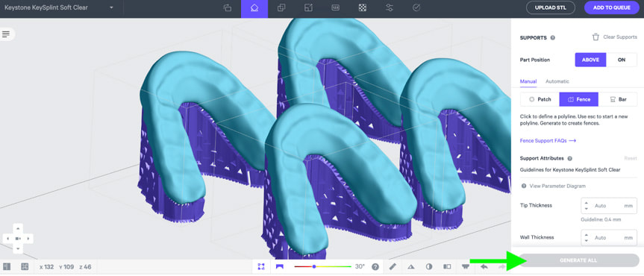The width and height of the screenshot is (644, 276).
Task: Open the material dropdown Keystone KeySplint Soft Clear
Action: [59, 7]
